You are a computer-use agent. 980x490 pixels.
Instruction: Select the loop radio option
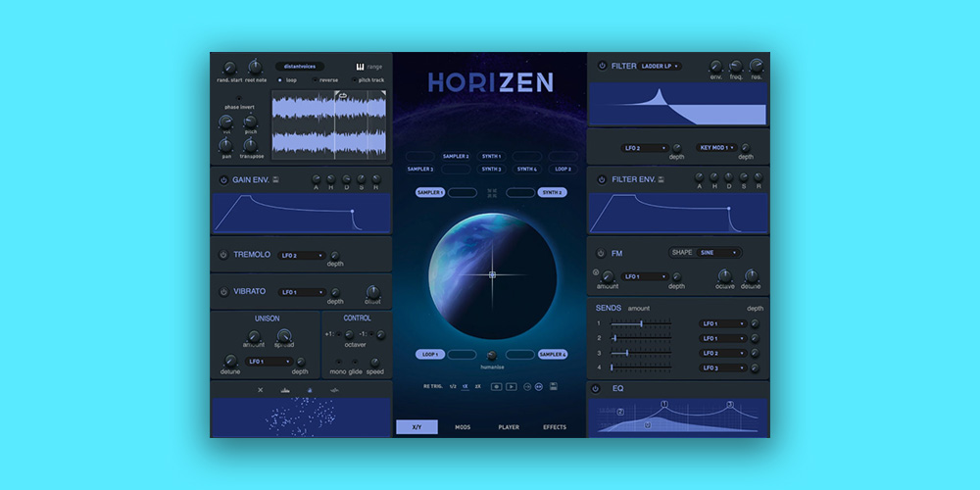tap(280, 80)
